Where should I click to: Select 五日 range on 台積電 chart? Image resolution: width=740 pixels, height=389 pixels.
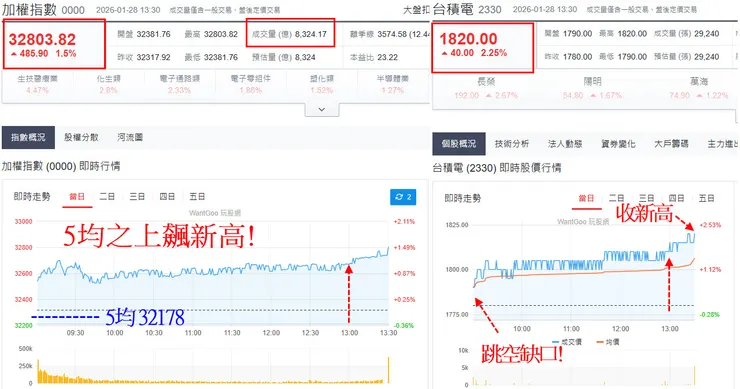pyautogui.click(x=706, y=199)
